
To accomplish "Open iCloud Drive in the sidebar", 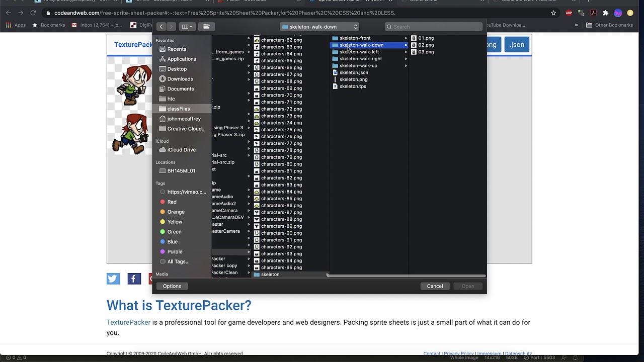I will (x=181, y=150).
